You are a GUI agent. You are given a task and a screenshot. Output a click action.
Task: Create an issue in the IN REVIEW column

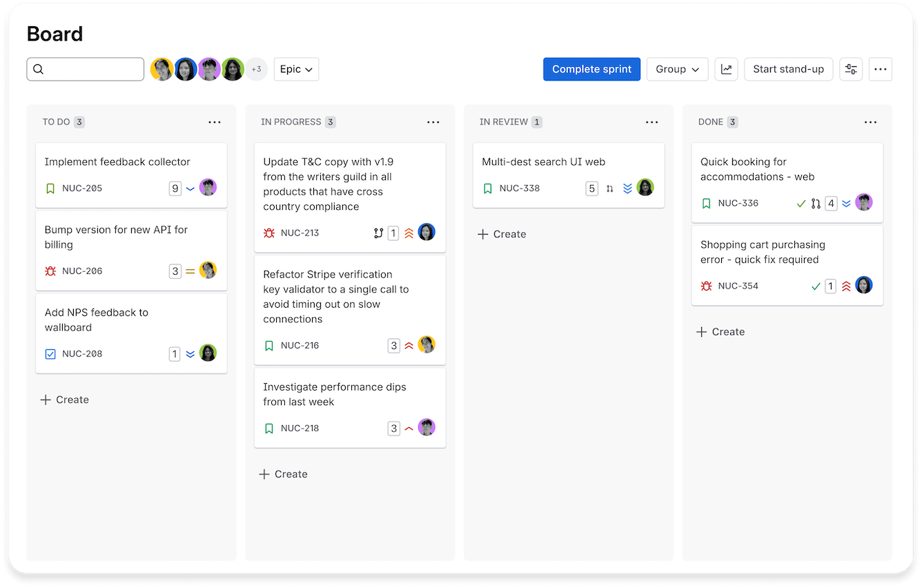tap(502, 235)
